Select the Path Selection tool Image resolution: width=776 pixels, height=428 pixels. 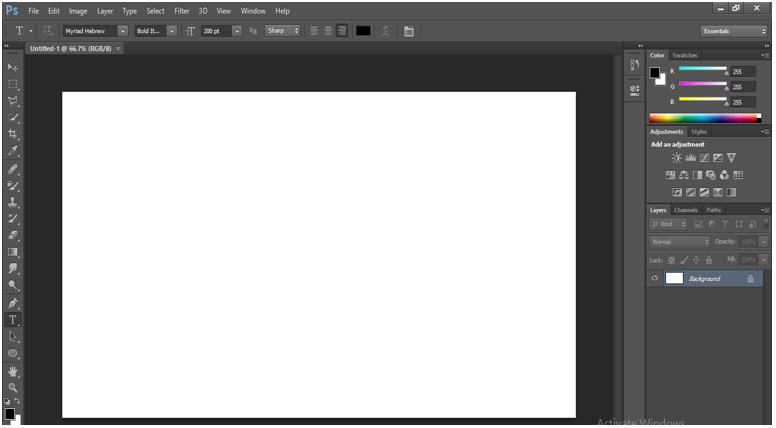coord(13,336)
